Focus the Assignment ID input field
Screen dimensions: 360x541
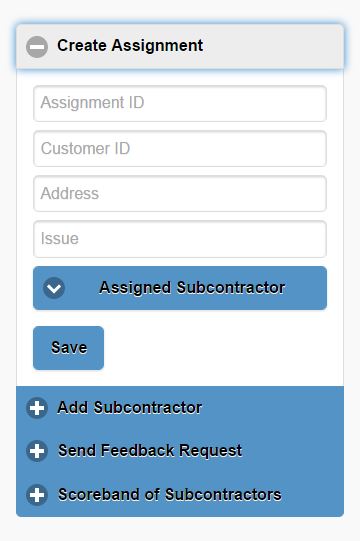pyautogui.click(x=180, y=104)
